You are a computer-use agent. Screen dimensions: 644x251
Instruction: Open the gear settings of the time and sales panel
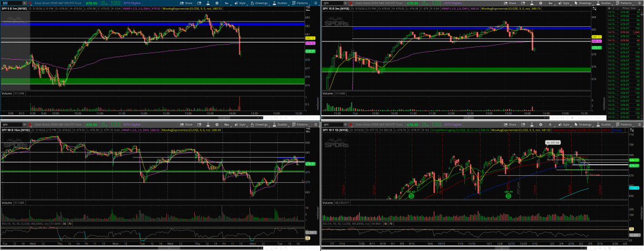click(610, 9)
